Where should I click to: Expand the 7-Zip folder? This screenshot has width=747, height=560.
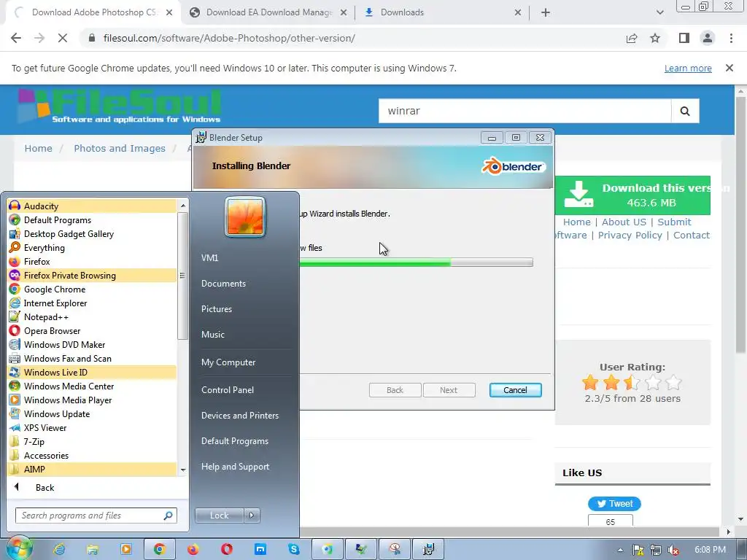click(92, 441)
